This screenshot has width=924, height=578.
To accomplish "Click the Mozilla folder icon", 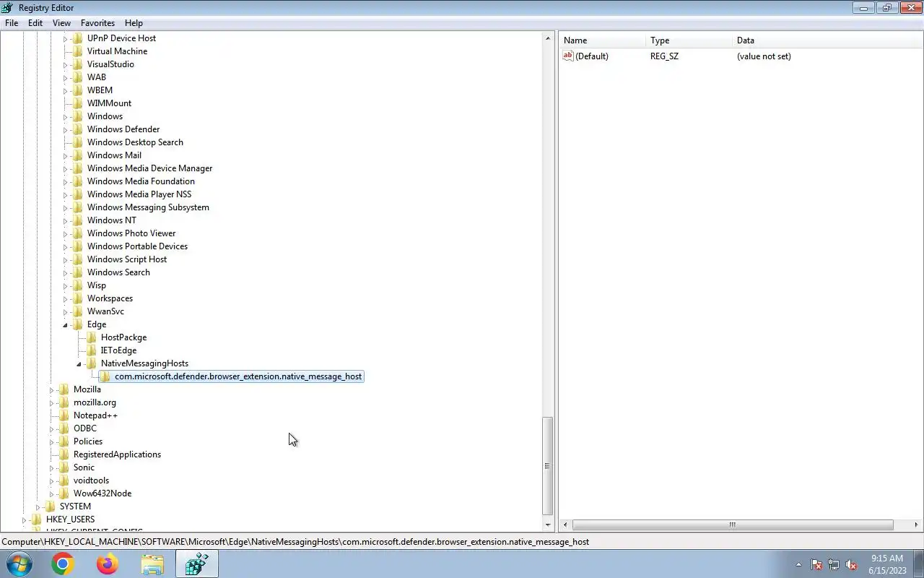I will coord(64,389).
